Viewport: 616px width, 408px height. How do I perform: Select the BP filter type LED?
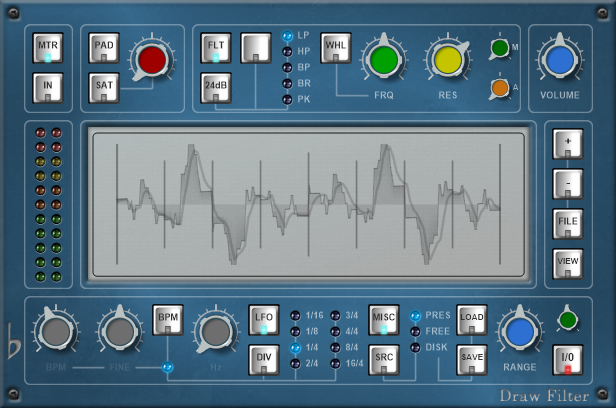click(288, 66)
